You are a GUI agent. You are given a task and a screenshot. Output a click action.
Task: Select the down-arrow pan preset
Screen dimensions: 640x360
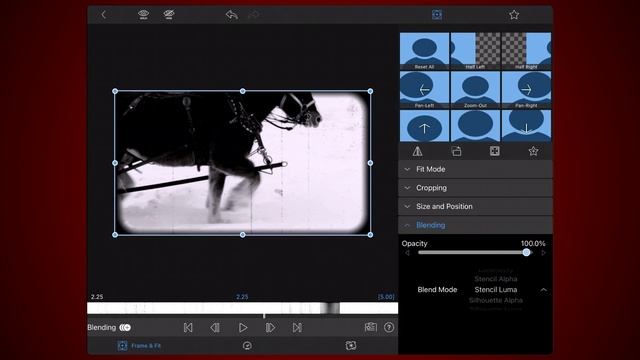[x=526, y=126]
